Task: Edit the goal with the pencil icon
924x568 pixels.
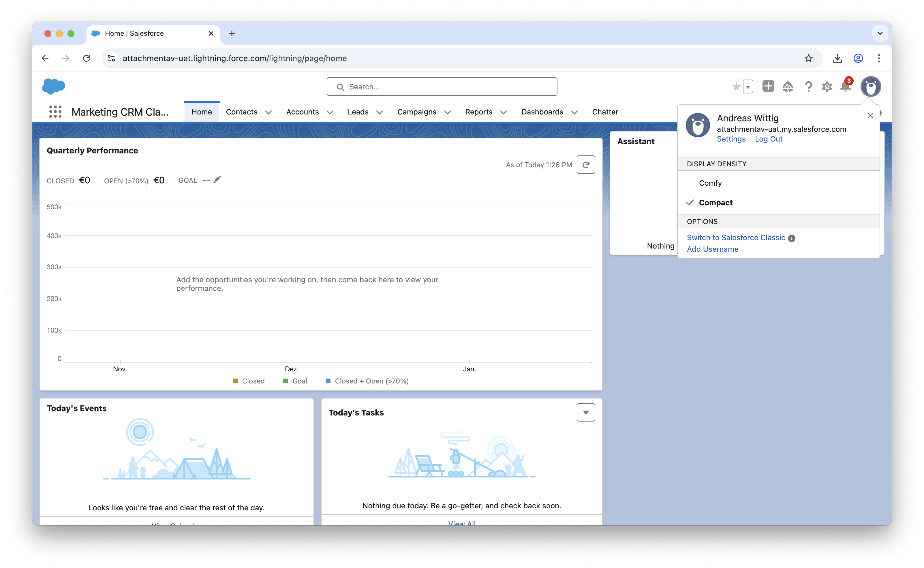Action: click(x=217, y=180)
